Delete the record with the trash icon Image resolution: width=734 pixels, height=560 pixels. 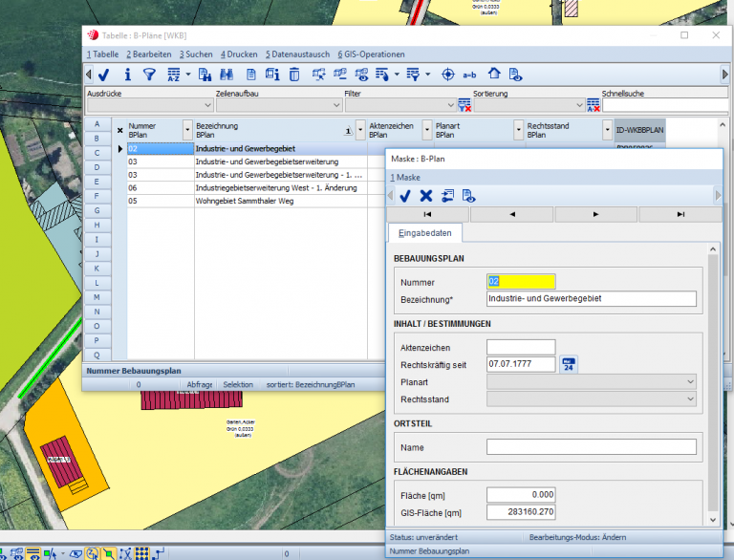pos(294,75)
